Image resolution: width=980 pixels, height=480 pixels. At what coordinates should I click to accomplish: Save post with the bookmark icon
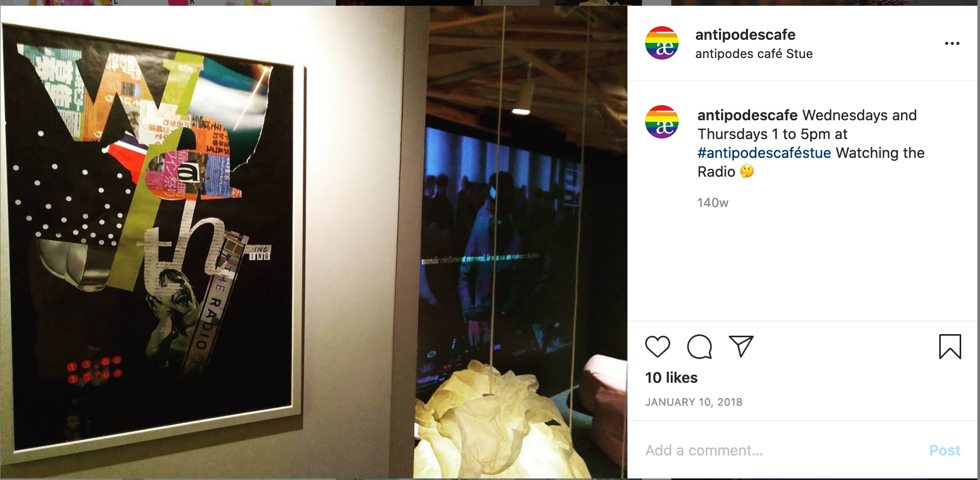(x=950, y=347)
